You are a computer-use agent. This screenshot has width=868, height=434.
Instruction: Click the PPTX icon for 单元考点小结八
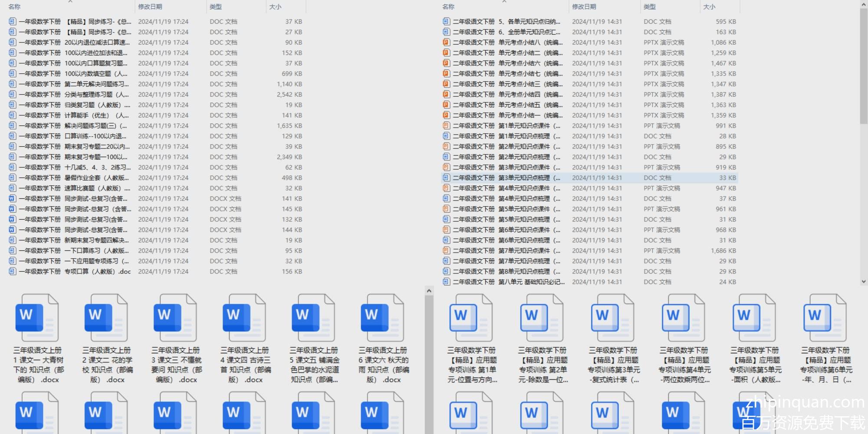click(x=446, y=43)
